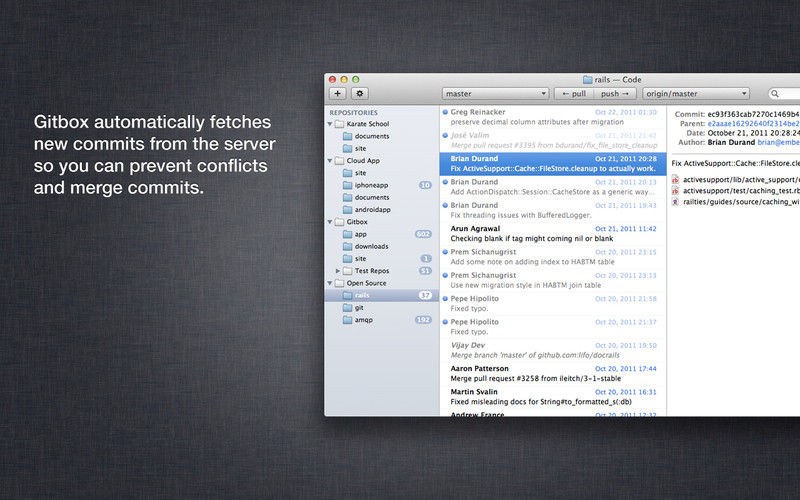Open the gear settings menu
800x500 pixels.
[x=360, y=93]
